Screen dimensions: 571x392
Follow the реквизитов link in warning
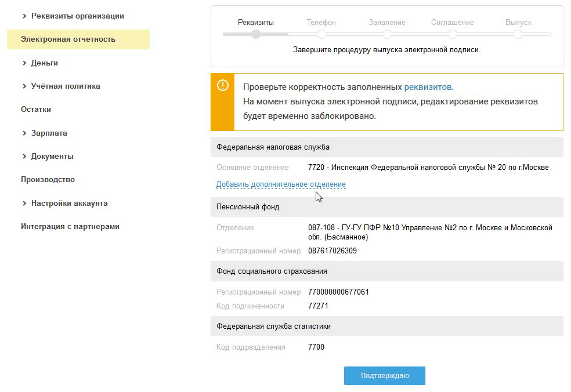coord(428,87)
